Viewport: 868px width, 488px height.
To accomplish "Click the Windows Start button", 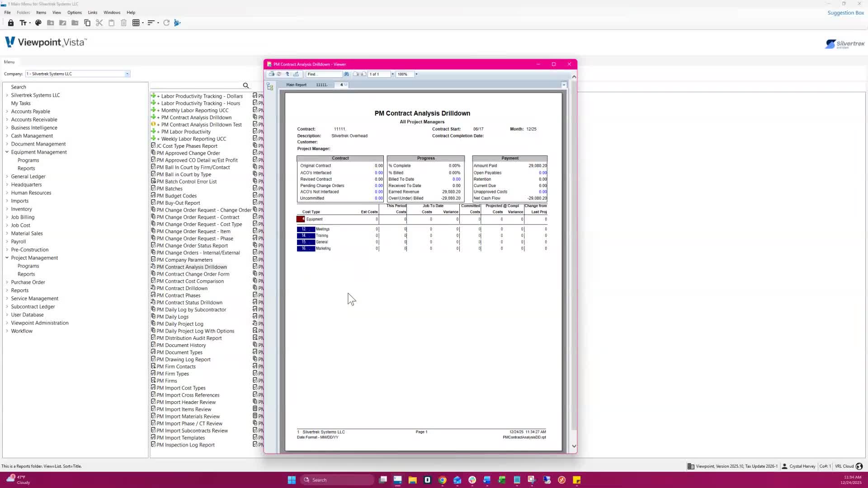I will point(292,480).
